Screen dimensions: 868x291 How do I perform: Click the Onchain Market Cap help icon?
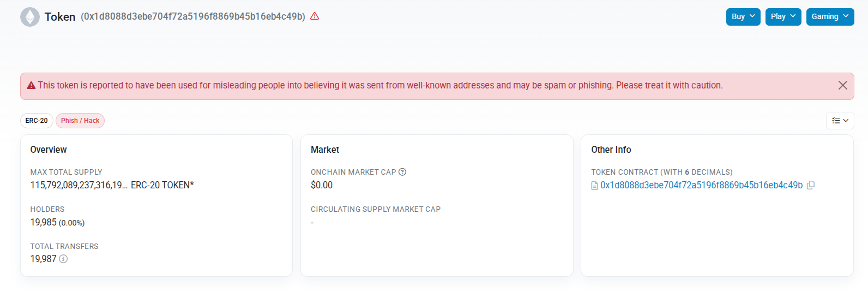point(402,172)
